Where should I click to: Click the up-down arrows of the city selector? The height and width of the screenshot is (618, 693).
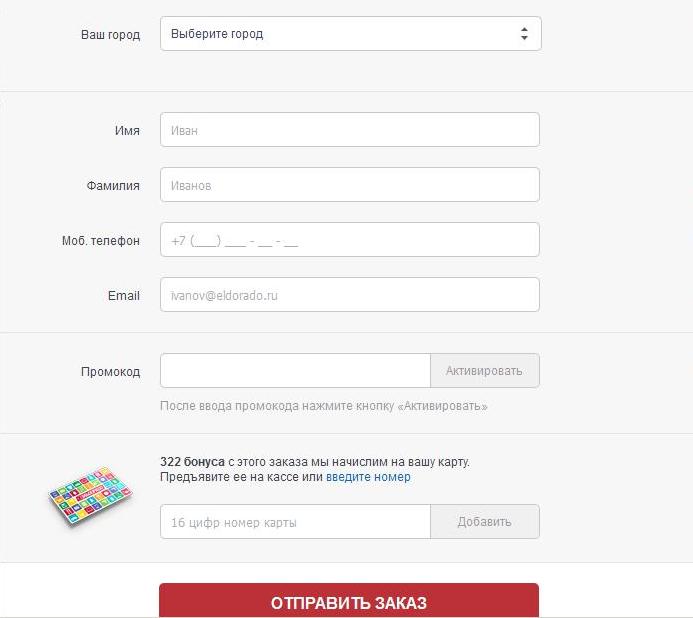(x=524, y=34)
